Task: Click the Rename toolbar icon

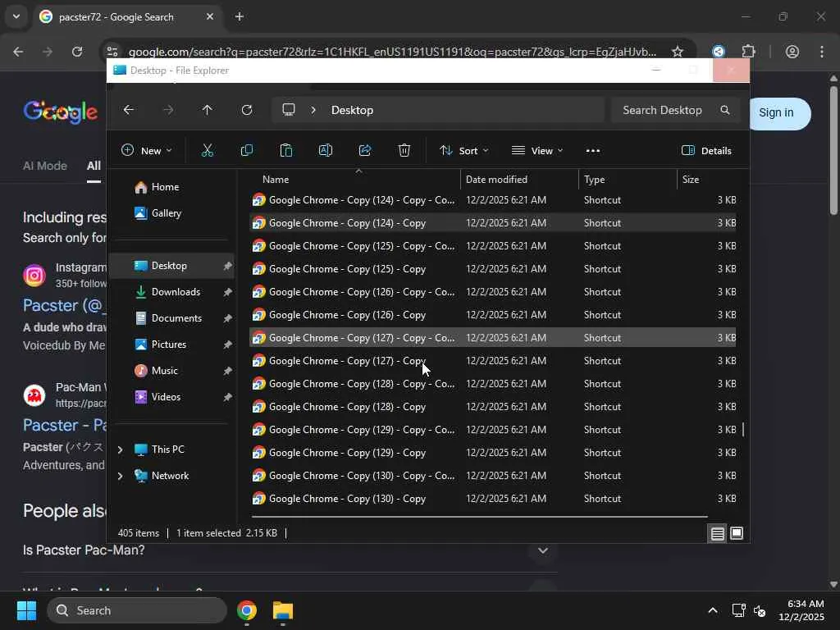Action: tap(325, 151)
